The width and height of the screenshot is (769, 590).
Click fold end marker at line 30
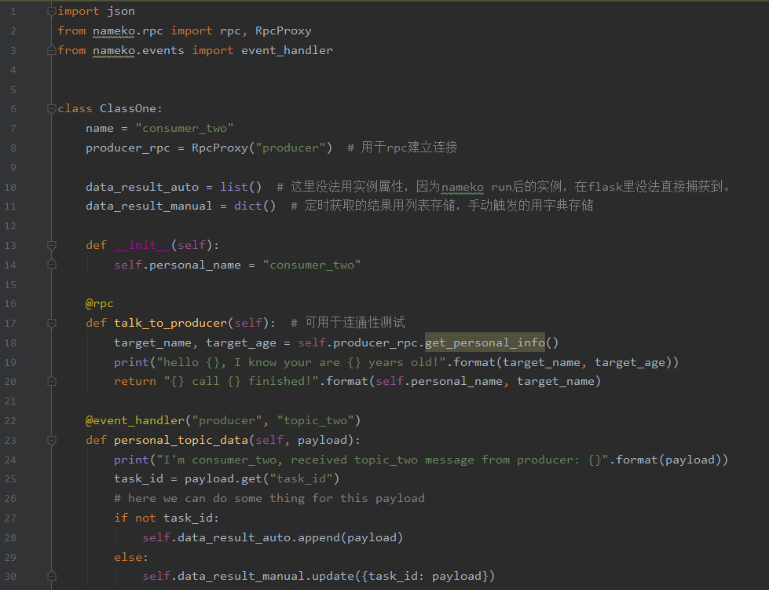tap(51, 576)
